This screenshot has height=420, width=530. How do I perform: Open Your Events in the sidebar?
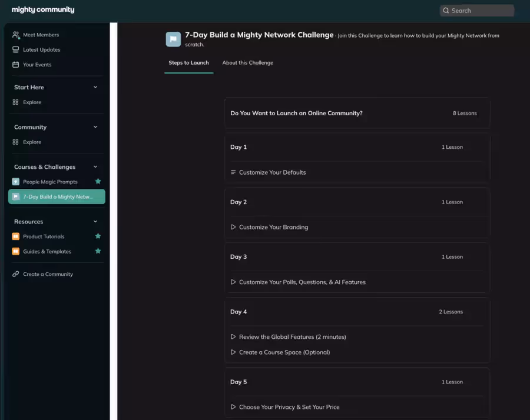pyautogui.click(x=57, y=65)
